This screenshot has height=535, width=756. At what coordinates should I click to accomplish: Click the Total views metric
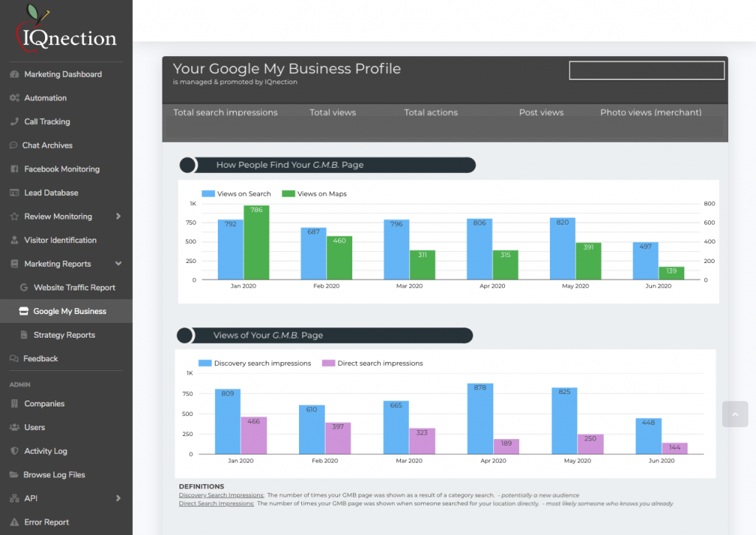point(333,112)
